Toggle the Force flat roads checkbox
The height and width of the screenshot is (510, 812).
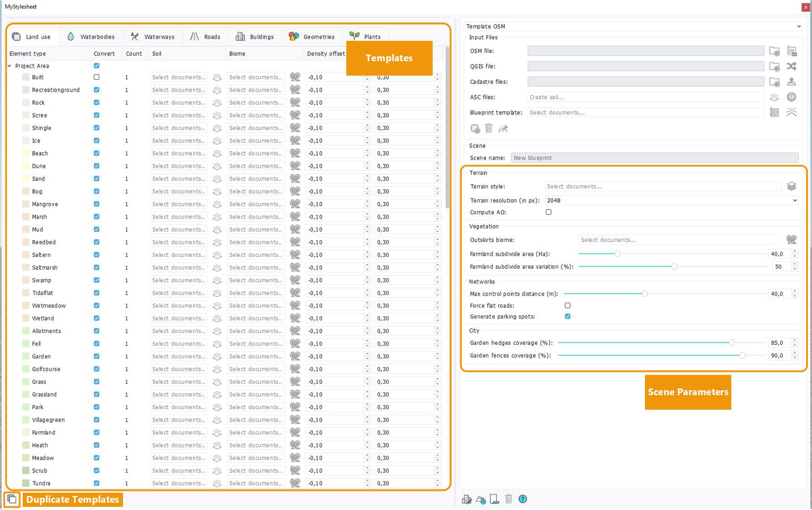point(567,306)
